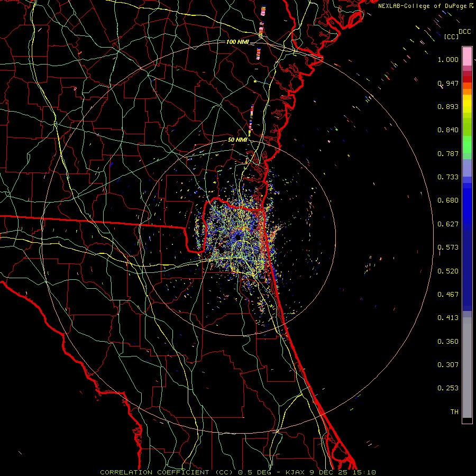
Task: Click the TH threshold label in legend
Action: [454, 412]
